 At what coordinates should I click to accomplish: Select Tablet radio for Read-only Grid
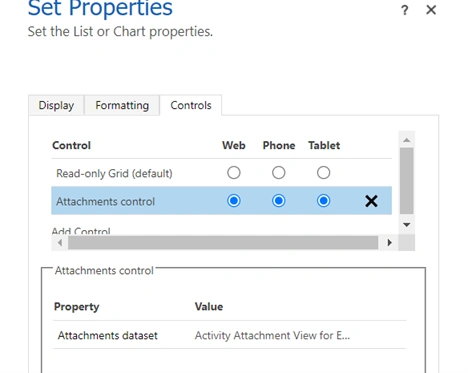click(323, 173)
